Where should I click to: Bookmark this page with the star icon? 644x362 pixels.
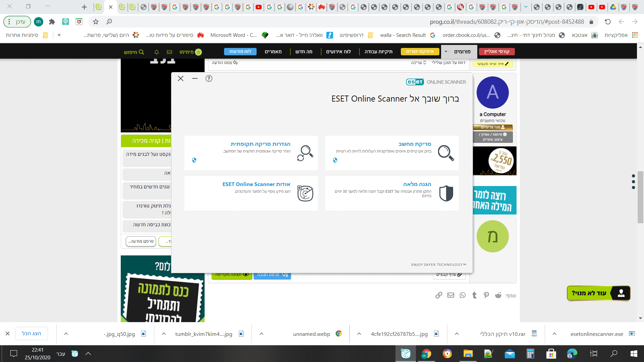click(96, 22)
